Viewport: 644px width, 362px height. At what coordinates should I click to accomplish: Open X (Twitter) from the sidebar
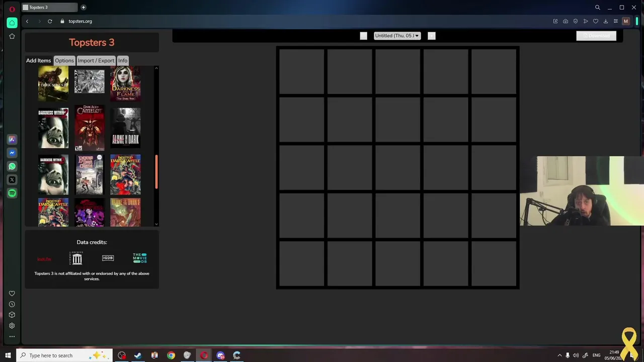[12, 179]
